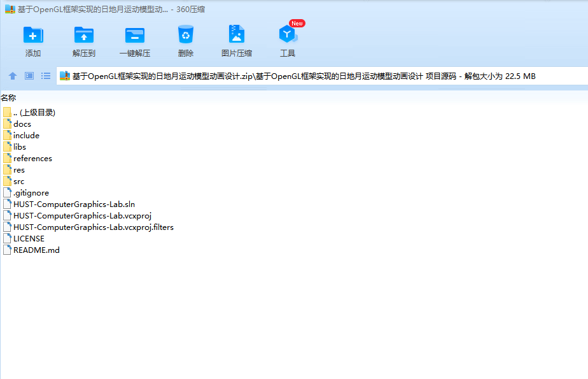Click the README.md file icon
The image size is (588, 379).
tap(7, 250)
